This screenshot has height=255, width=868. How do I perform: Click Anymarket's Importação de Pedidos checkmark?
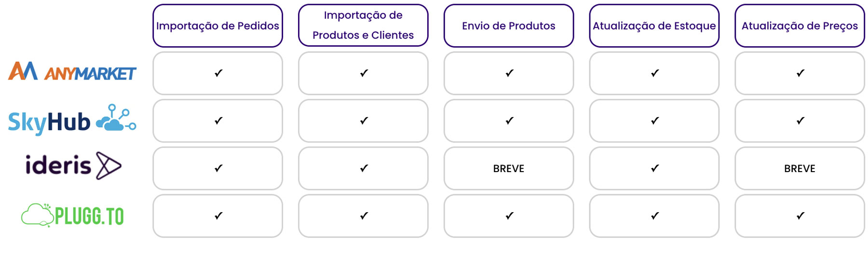(218, 73)
